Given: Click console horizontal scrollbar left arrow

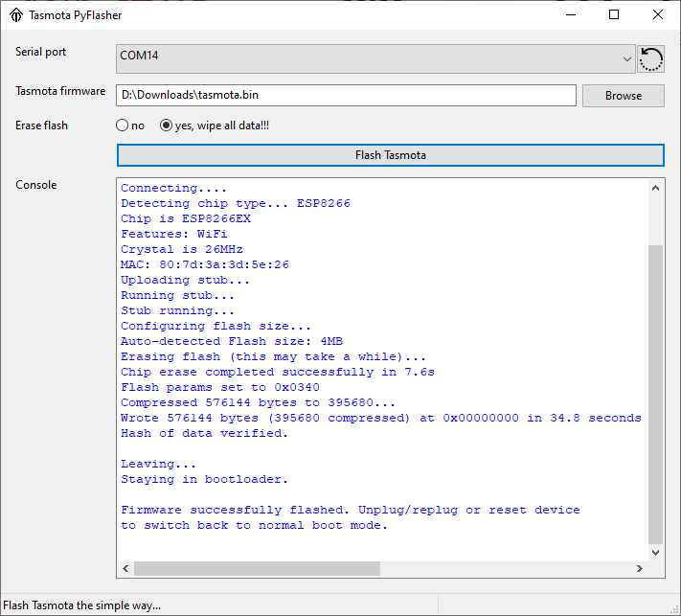Looking at the screenshot, I should click(x=125, y=568).
